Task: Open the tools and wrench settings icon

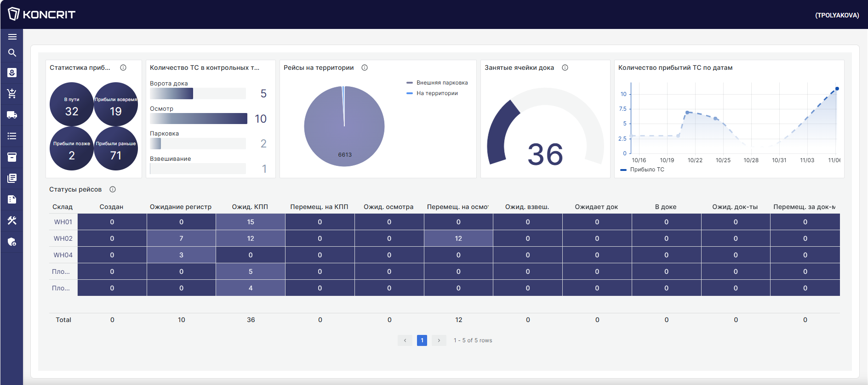Action: [x=12, y=221]
